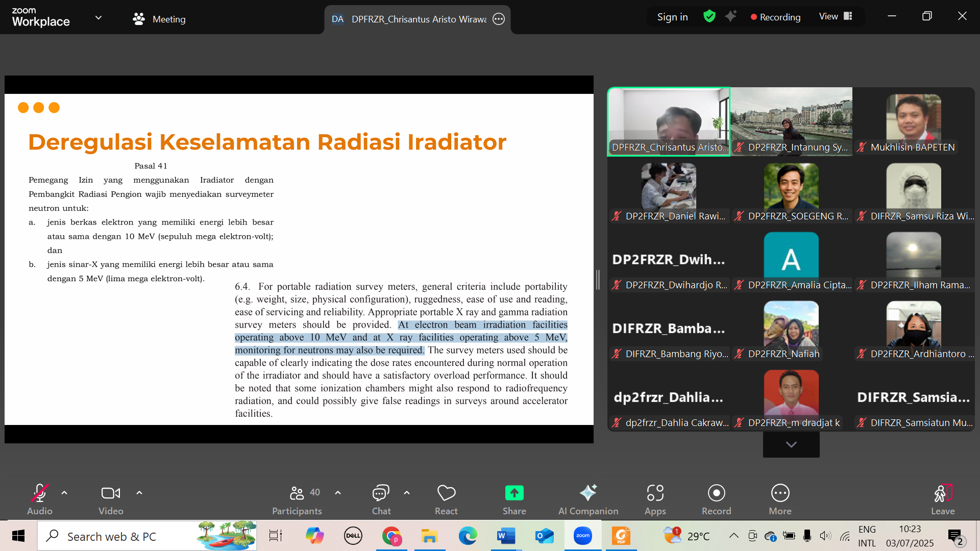
Task: Open AI Companion
Action: pos(588,499)
